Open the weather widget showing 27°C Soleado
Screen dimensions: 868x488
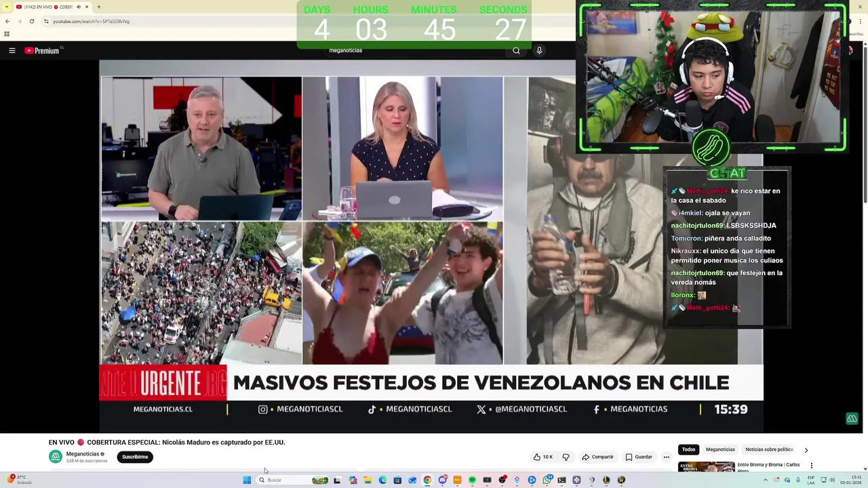(20, 480)
